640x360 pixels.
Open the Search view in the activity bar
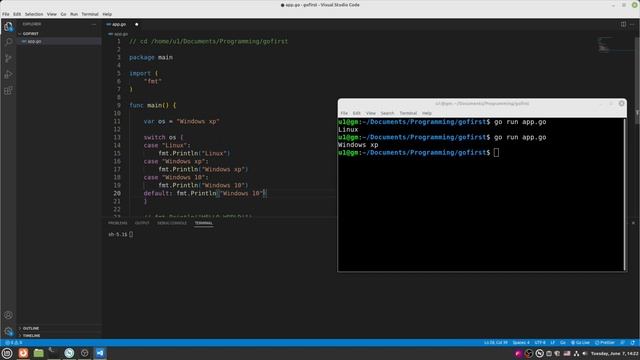coord(9,42)
